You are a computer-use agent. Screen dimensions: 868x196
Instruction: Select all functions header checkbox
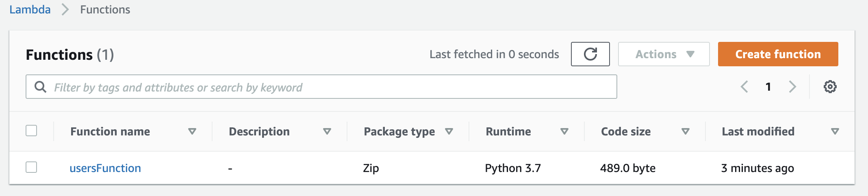pos(31,131)
